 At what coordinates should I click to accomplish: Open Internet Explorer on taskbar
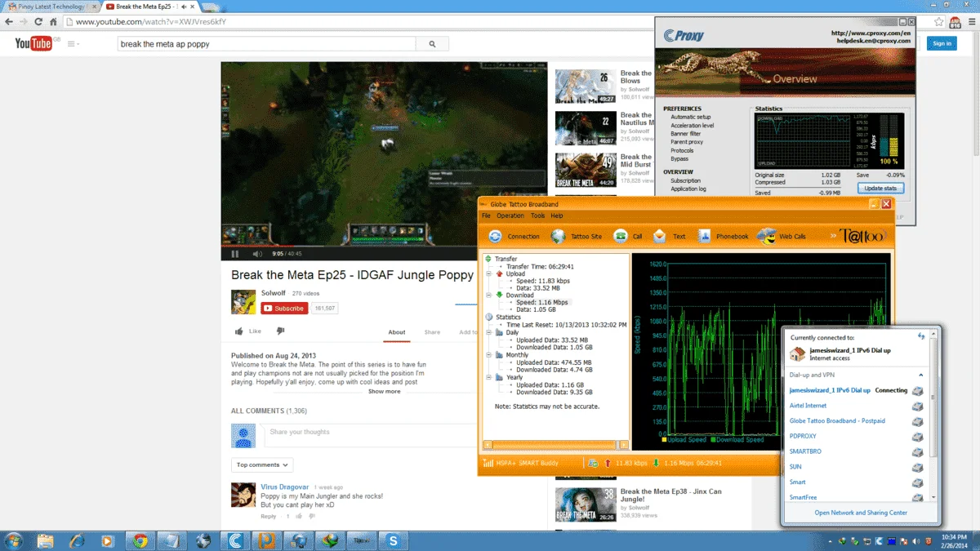click(x=77, y=540)
